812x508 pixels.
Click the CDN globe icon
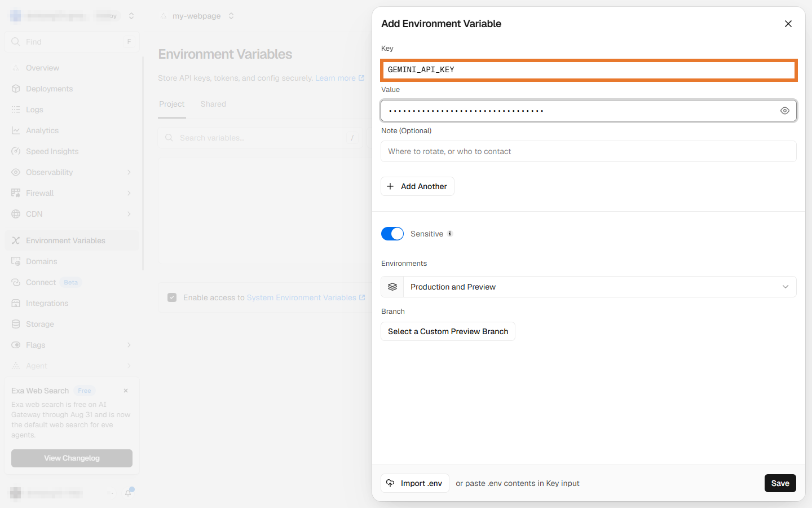(16, 214)
